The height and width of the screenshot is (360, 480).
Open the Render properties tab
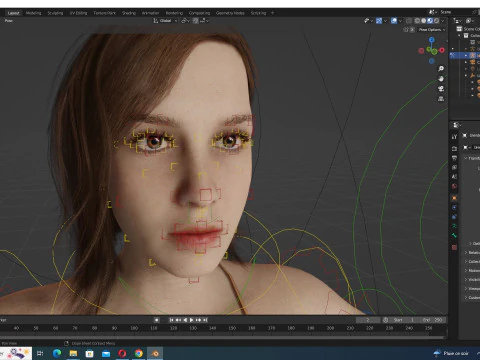click(x=454, y=148)
